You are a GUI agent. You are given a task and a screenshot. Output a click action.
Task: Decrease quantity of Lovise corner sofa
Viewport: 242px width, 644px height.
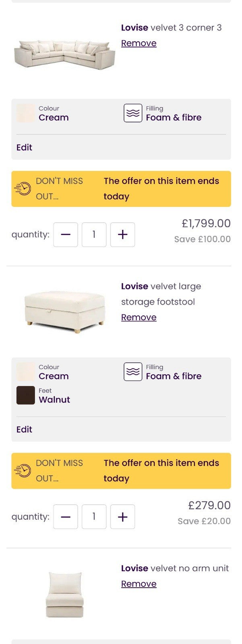point(66,235)
